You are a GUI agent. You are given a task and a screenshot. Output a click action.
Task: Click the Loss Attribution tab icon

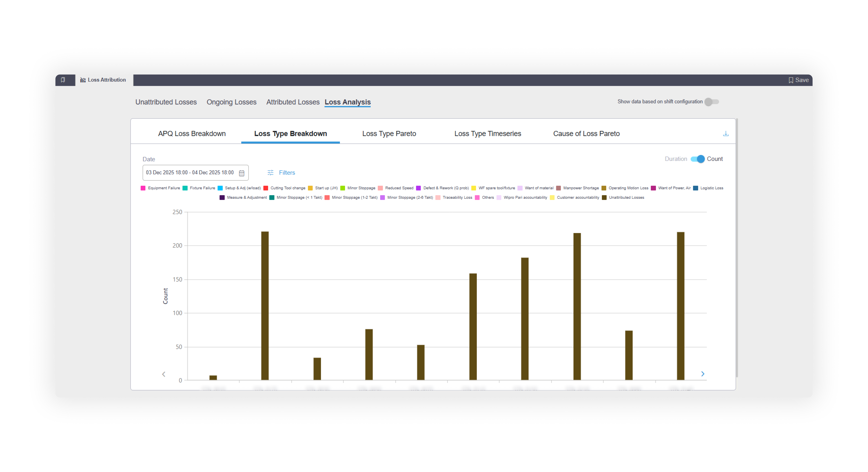(x=83, y=80)
